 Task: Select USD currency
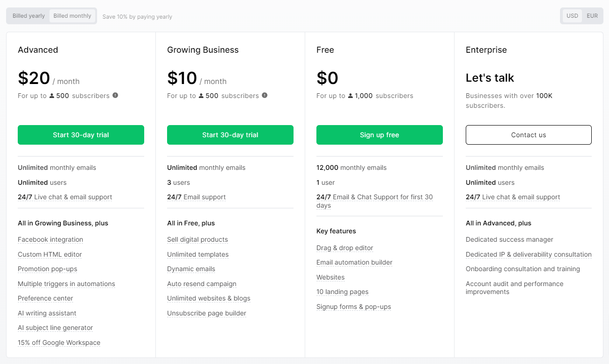pos(572,16)
